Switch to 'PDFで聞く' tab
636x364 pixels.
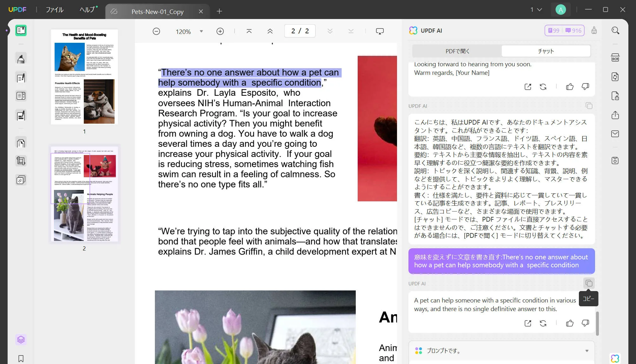457,51
